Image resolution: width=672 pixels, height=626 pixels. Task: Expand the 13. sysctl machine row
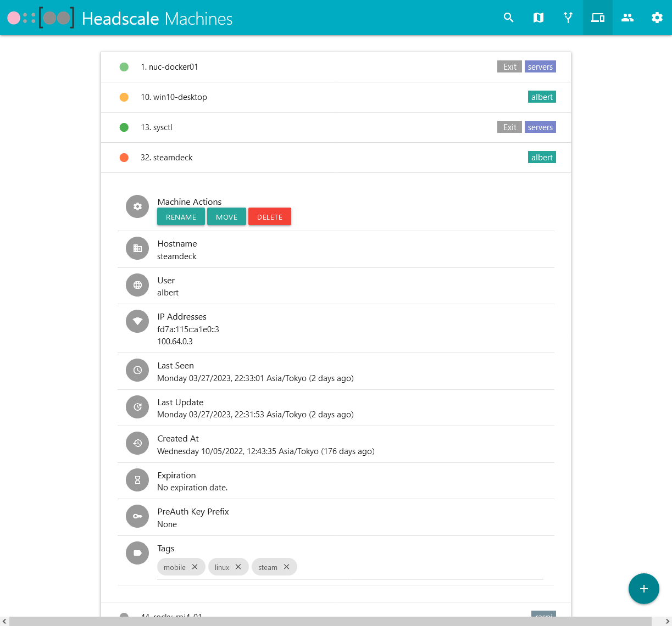pos(336,127)
